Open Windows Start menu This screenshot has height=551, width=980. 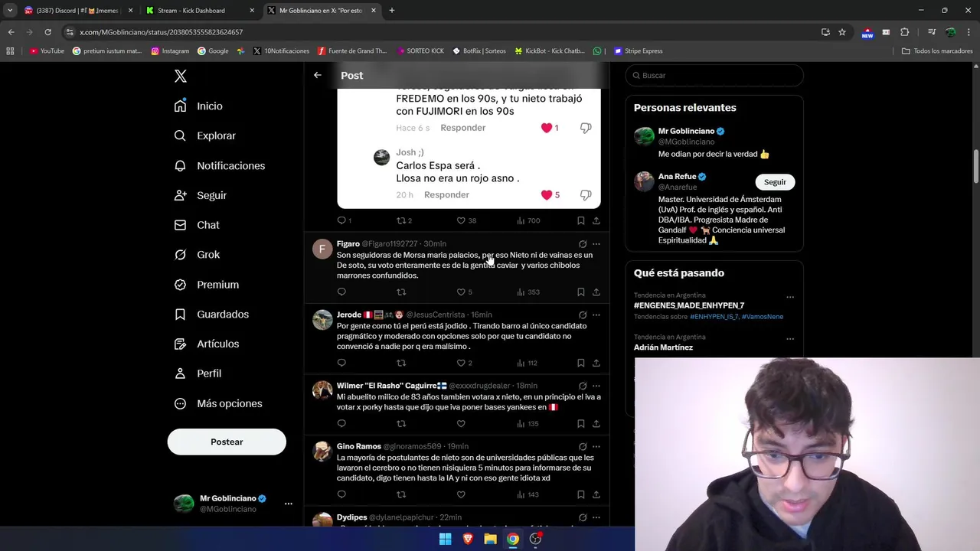[445, 539]
